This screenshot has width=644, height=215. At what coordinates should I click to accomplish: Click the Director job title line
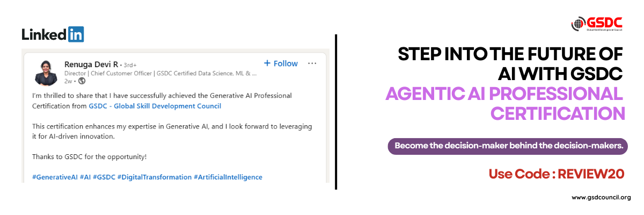click(160, 73)
